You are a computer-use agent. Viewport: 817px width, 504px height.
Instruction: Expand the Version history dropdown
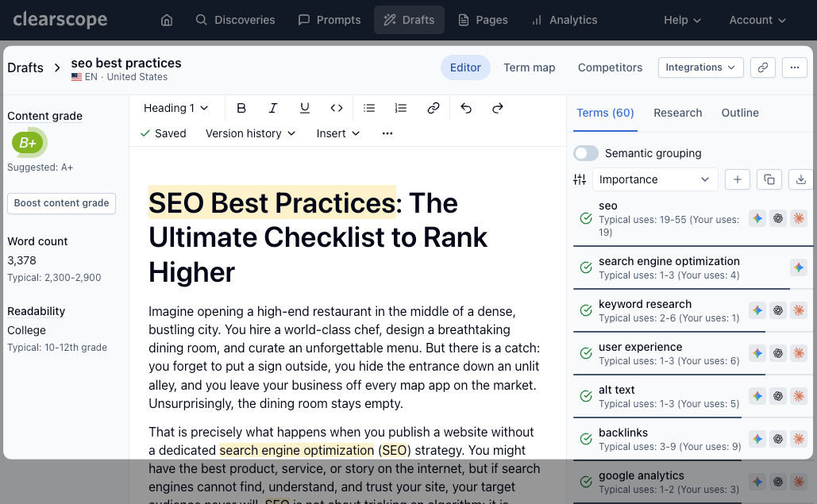point(251,133)
